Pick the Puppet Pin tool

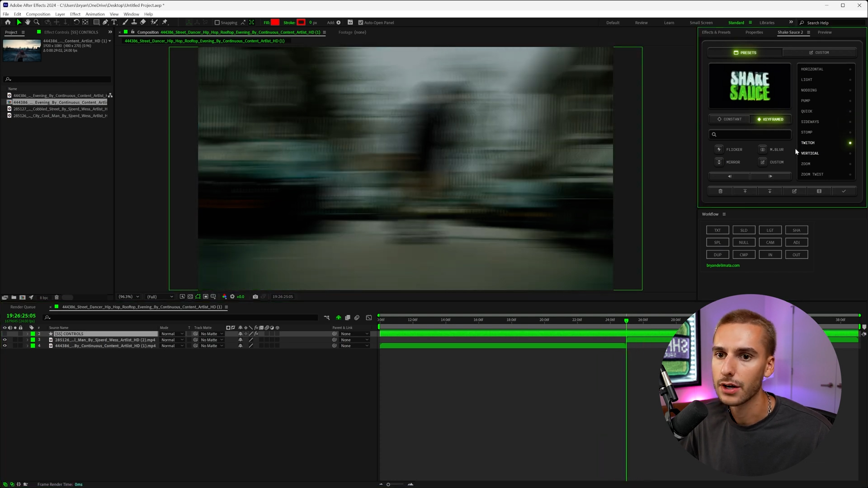pyautogui.click(x=165, y=22)
